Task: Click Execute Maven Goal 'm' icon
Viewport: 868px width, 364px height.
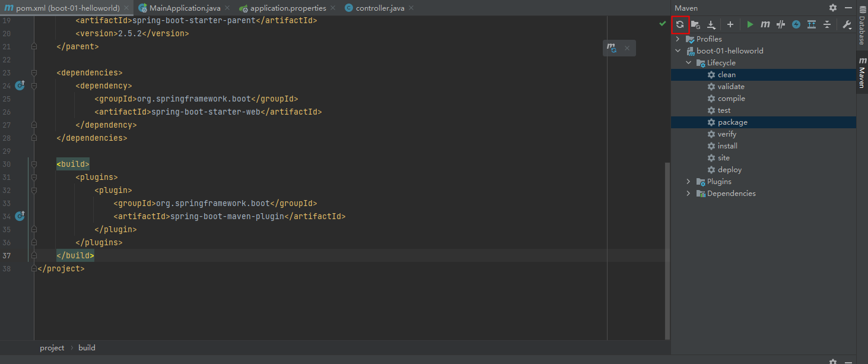Action: 765,25
